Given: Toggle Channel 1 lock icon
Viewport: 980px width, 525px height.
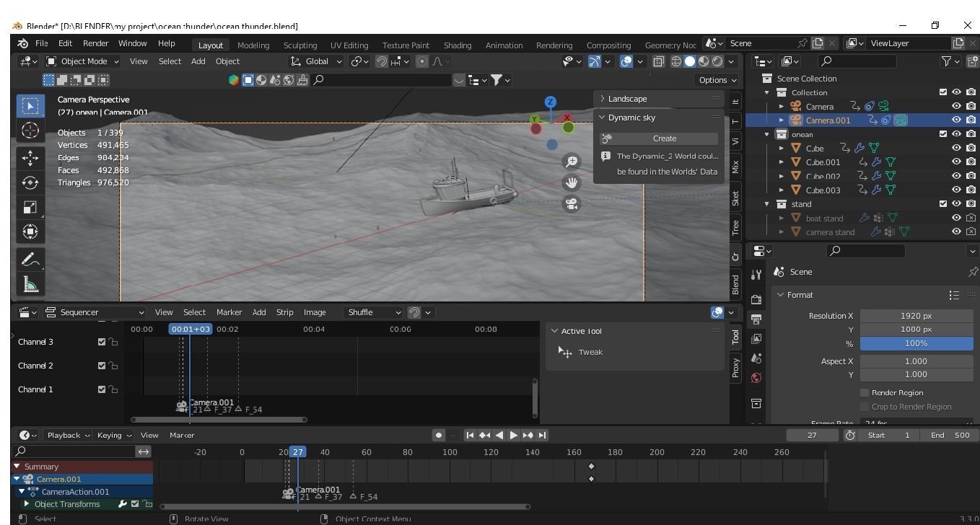Looking at the screenshot, I should tap(113, 389).
